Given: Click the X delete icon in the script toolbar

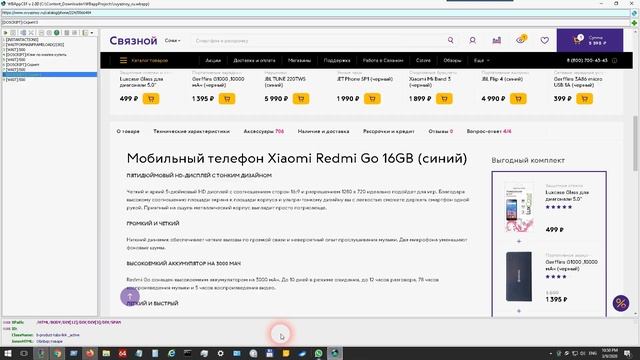Looking at the screenshot, I should [31, 33].
